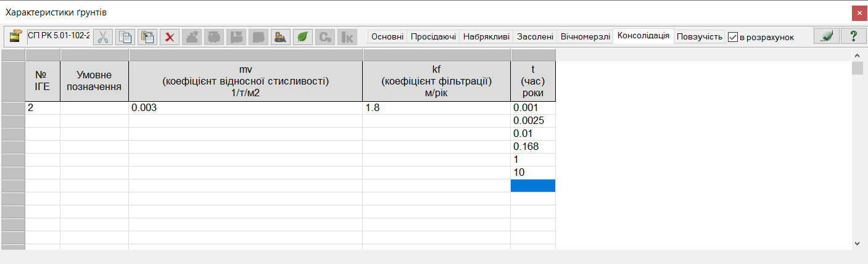Click the green leaf icon
This screenshot has height=264, width=868.
pyautogui.click(x=303, y=37)
